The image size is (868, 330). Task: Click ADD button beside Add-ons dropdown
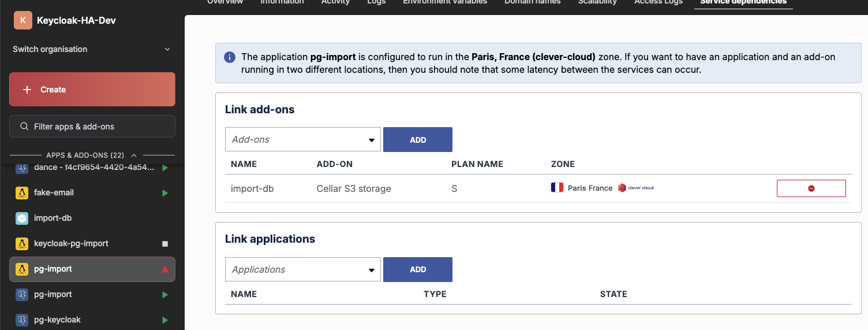(418, 140)
